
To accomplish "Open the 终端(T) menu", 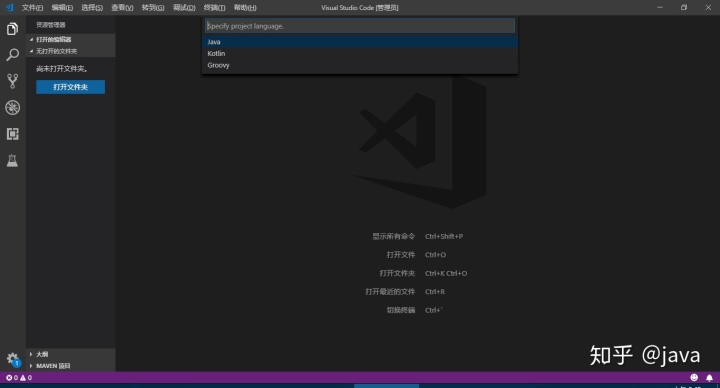I will tap(214, 8).
